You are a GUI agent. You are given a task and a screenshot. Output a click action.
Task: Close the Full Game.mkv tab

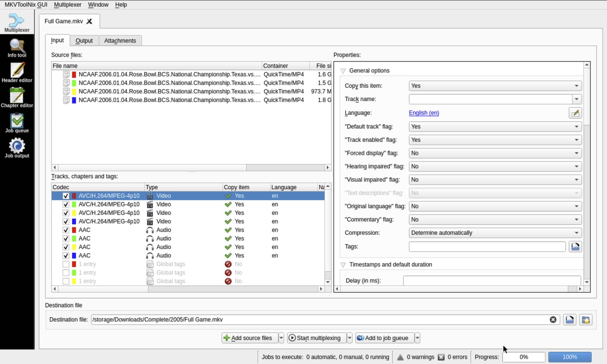89,21
